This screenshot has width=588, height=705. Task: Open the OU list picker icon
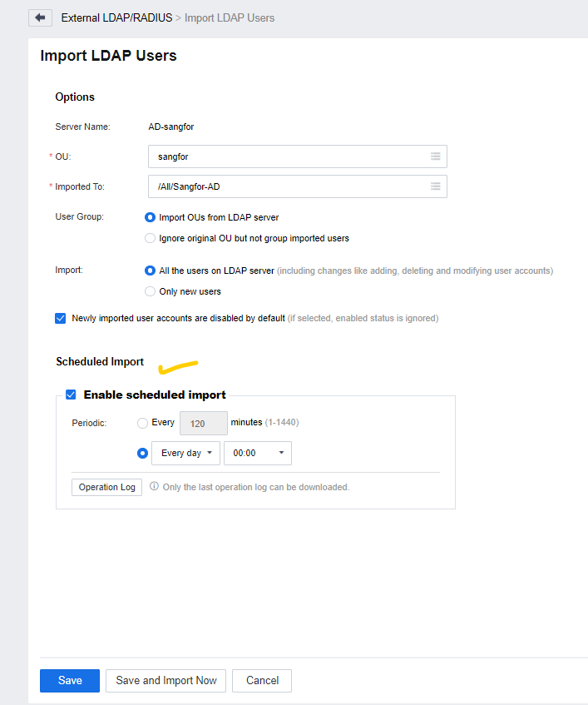point(435,156)
